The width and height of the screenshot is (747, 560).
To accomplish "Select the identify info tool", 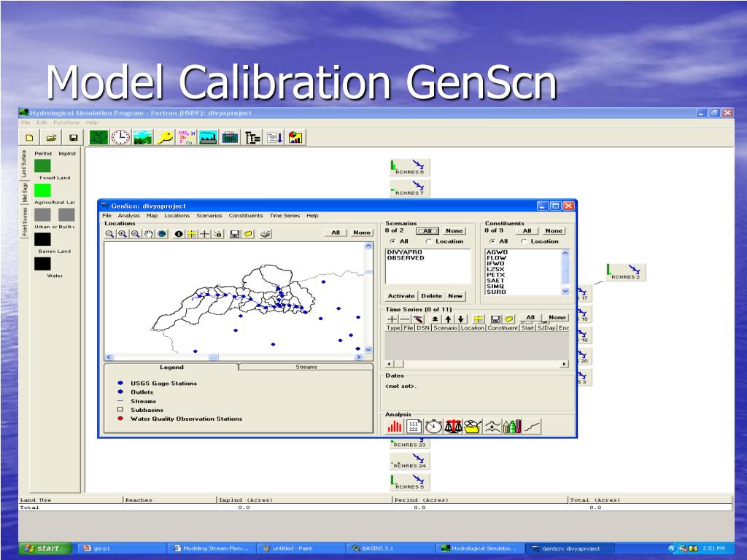I will [179, 234].
